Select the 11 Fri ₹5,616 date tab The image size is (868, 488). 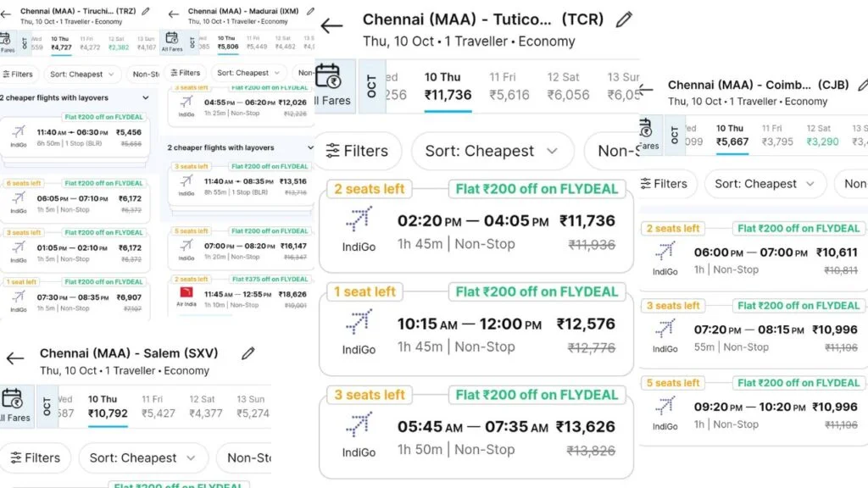click(x=509, y=86)
